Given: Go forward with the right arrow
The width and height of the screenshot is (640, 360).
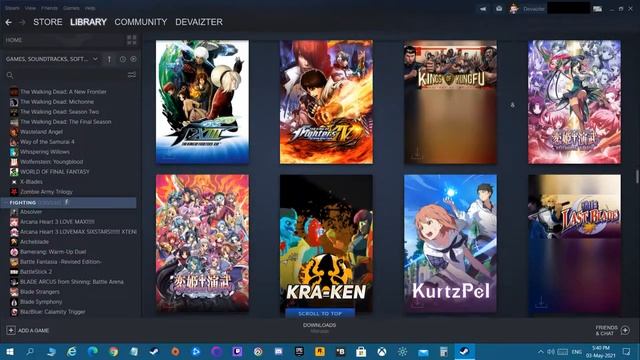Looking at the screenshot, I should tap(22, 22).
